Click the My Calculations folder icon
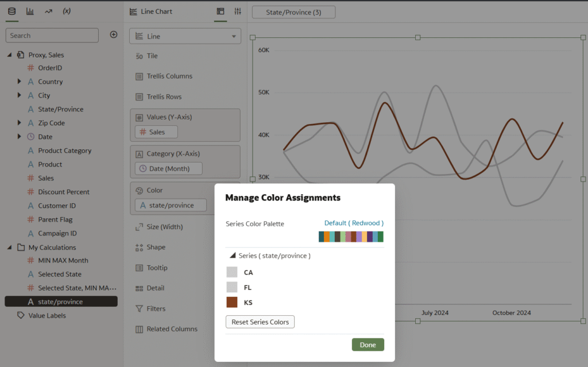The height and width of the screenshot is (367, 588). click(21, 248)
